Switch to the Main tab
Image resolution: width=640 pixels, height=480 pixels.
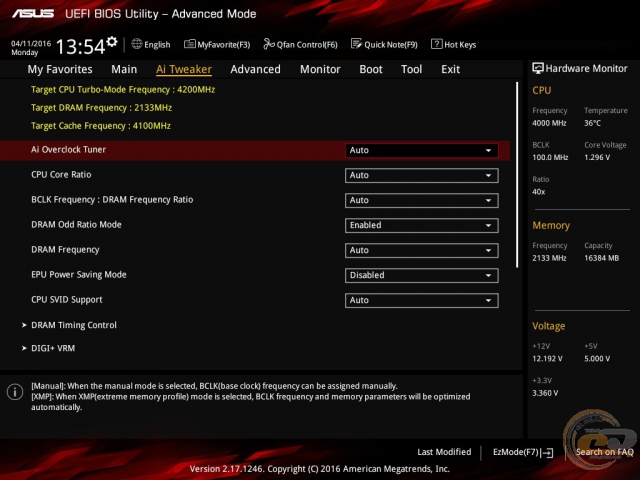coord(124,69)
